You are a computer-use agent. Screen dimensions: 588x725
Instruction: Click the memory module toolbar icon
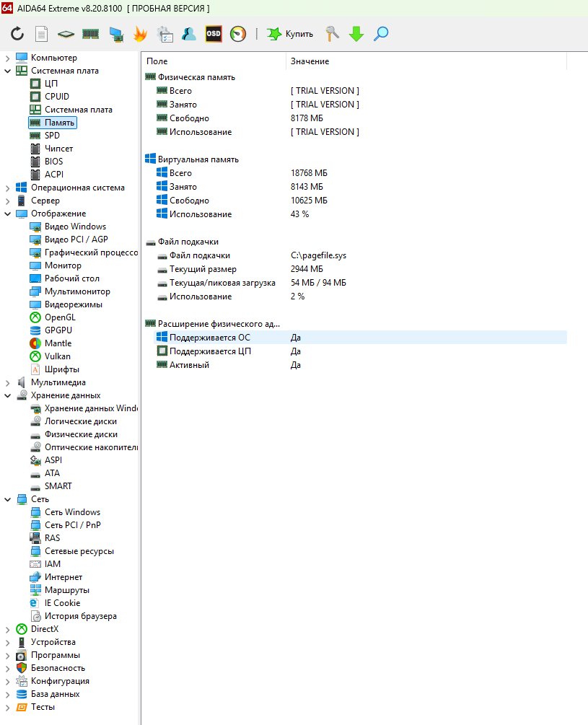[x=91, y=34]
